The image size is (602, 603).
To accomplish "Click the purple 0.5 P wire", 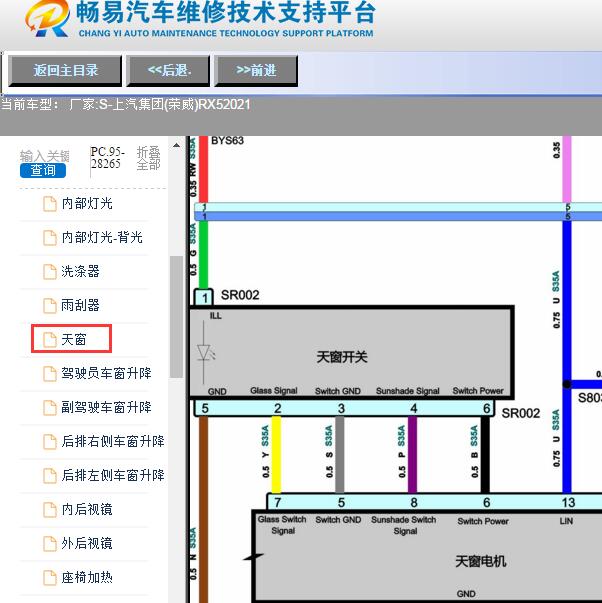I will tap(412, 455).
